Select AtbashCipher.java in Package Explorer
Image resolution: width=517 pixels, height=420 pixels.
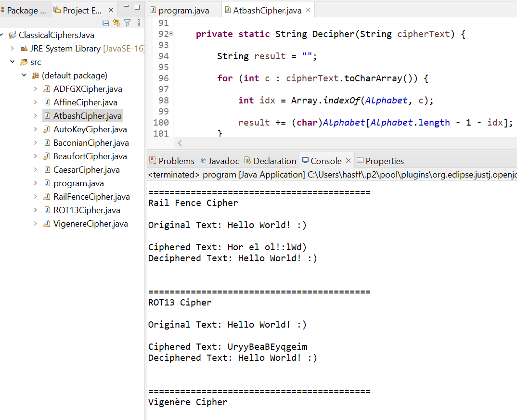(87, 115)
